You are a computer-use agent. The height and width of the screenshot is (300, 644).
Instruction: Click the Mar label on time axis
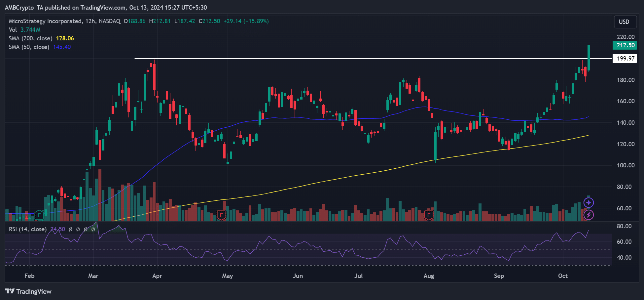[93, 276]
